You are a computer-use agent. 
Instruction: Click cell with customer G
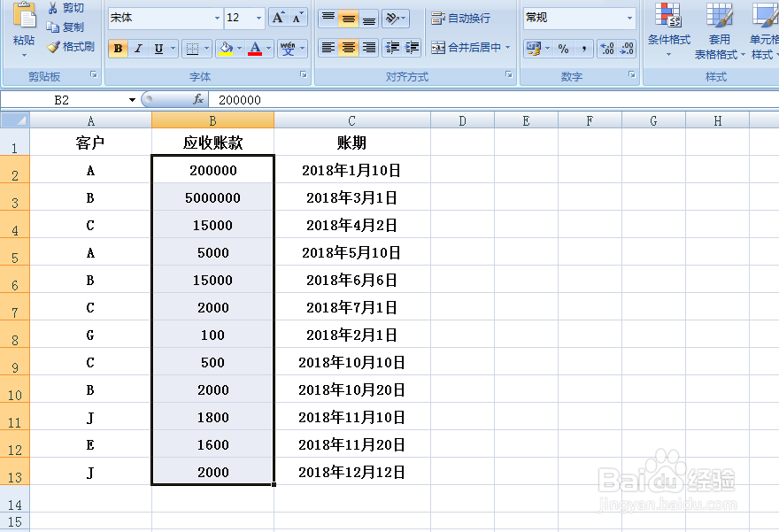click(x=90, y=335)
